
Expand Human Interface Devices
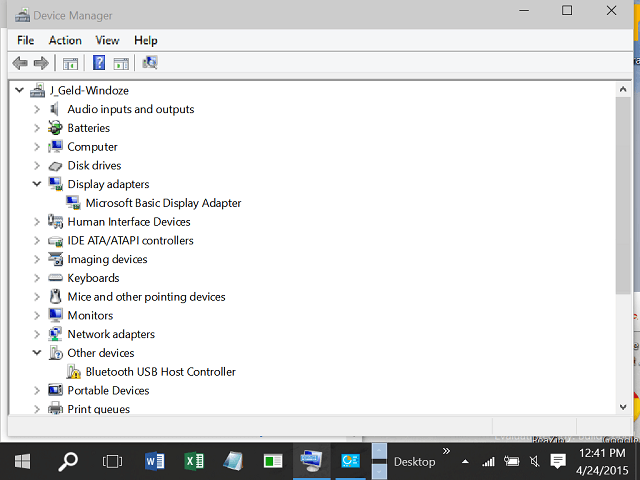(37, 222)
